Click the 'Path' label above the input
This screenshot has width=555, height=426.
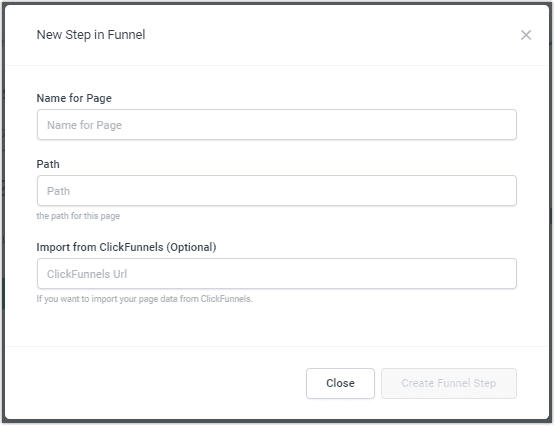pyautogui.click(x=48, y=164)
